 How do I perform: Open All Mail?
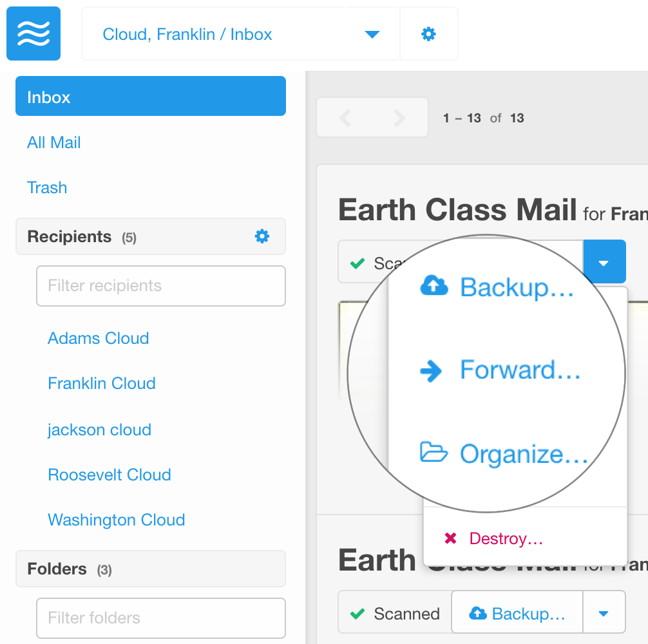coord(53,142)
